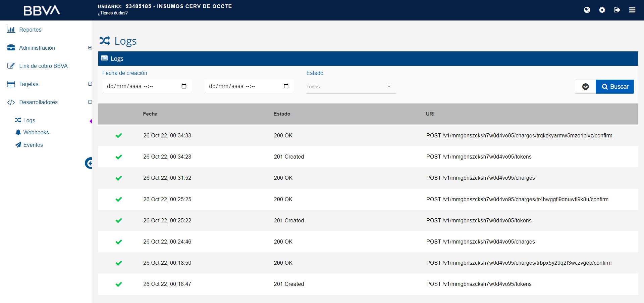Open the globe language icon
Viewport: 644px width, 303px height.
click(587, 10)
